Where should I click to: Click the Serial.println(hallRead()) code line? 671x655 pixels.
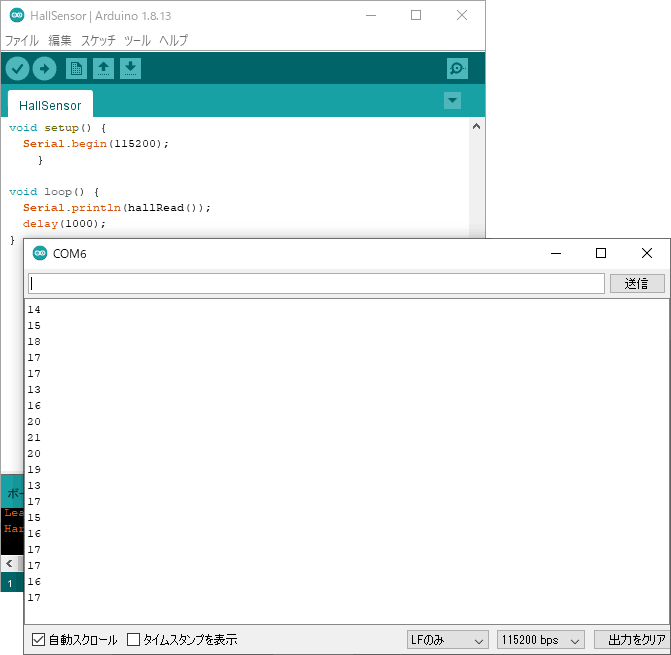117,208
